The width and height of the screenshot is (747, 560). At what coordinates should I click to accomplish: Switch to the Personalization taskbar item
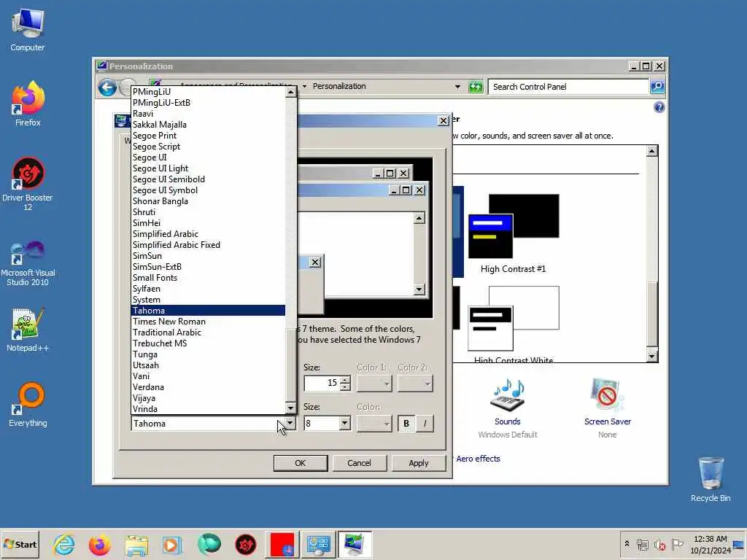(x=355, y=545)
